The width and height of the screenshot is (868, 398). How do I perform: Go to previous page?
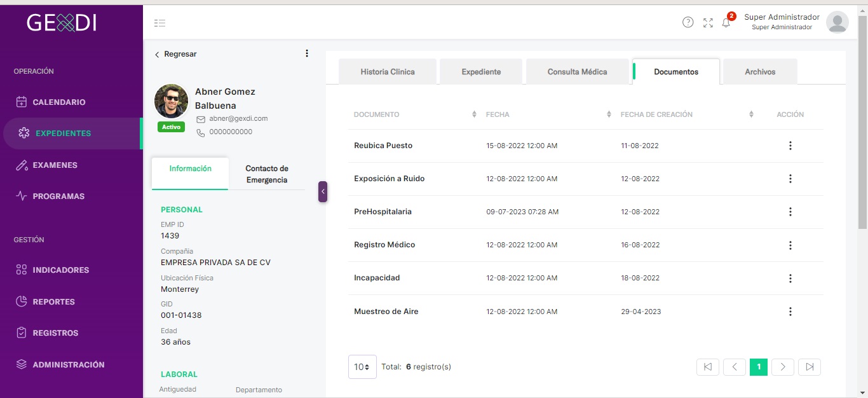click(735, 367)
